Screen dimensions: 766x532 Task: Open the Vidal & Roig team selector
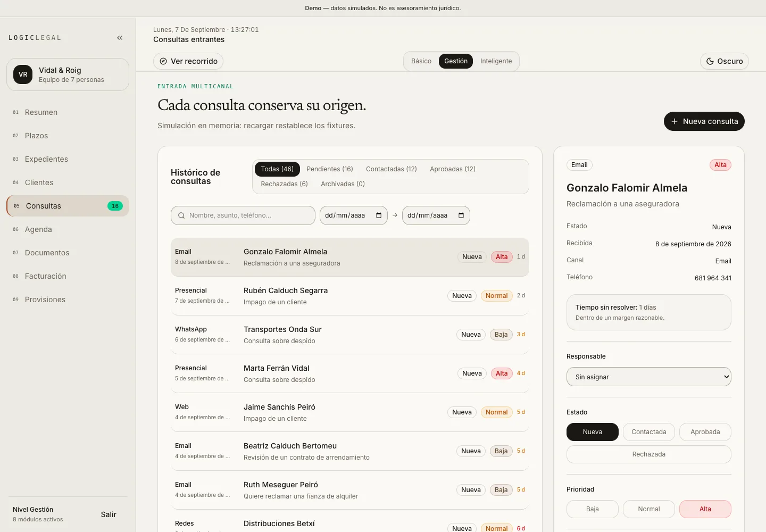click(x=68, y=74)
